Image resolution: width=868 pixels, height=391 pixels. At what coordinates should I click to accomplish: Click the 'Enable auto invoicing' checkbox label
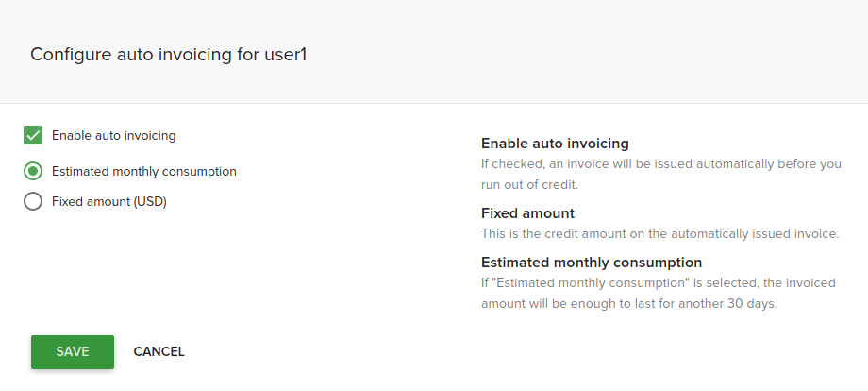(113, 135)
